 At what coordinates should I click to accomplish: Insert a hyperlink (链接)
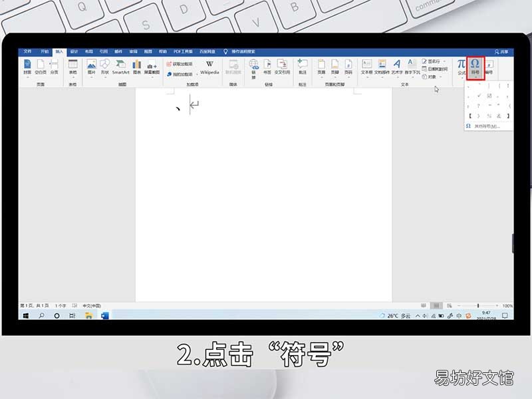click(253, 68)
